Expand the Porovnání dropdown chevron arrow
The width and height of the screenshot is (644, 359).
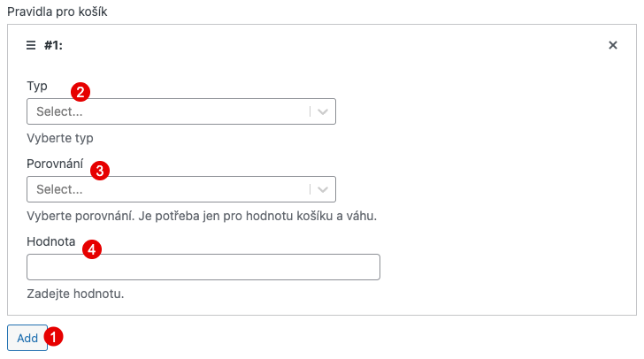click(x=323, y=189)
